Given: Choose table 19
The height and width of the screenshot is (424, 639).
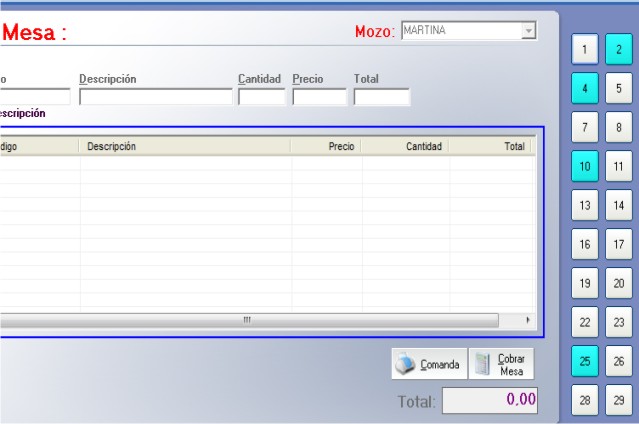Looking at the screenshot, I should pos(585,283).
